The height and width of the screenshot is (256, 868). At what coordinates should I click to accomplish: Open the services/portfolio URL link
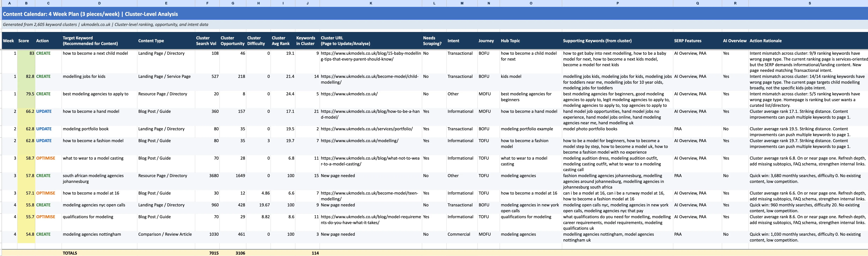point(366,129)
